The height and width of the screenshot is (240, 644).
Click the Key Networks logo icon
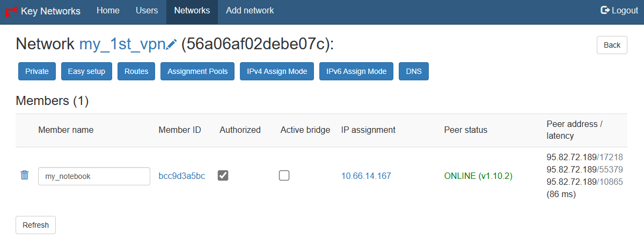(x=11, y=11)
